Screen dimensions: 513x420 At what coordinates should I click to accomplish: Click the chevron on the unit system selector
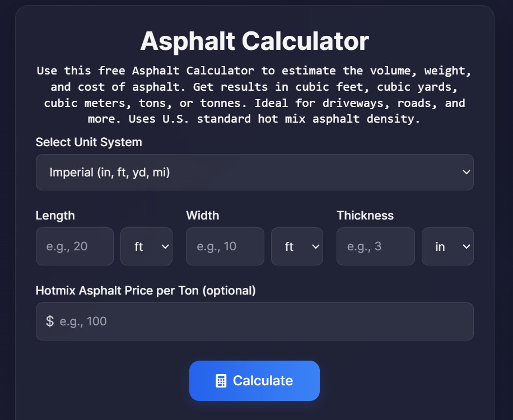click(x=465, y=172)
